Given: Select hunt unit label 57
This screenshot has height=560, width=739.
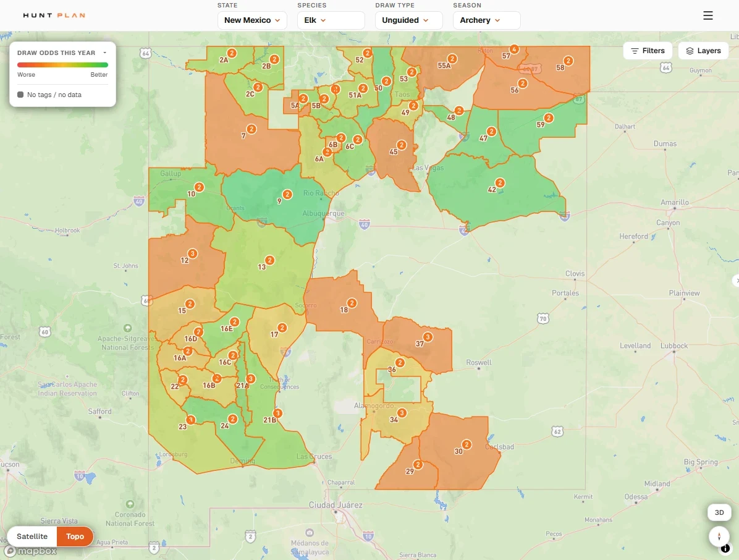Looking at the screenshot, I should point(505,56).
